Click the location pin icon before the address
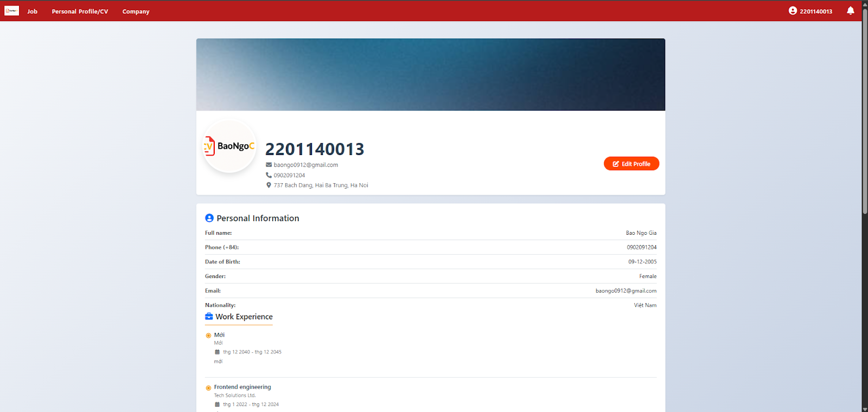Image resolution: width=868 pixels, height=412 pixels. pyautogui.click(x=269, y=185)
